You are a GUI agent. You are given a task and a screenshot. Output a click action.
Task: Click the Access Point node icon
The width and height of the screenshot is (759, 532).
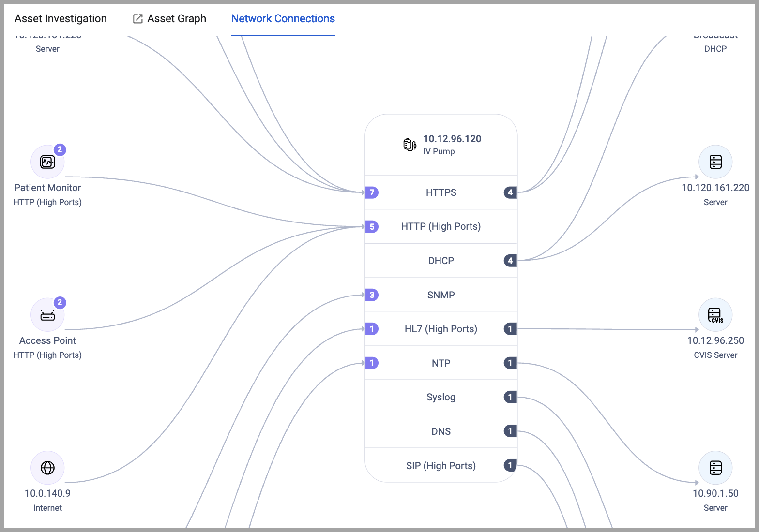click(47, 315)
